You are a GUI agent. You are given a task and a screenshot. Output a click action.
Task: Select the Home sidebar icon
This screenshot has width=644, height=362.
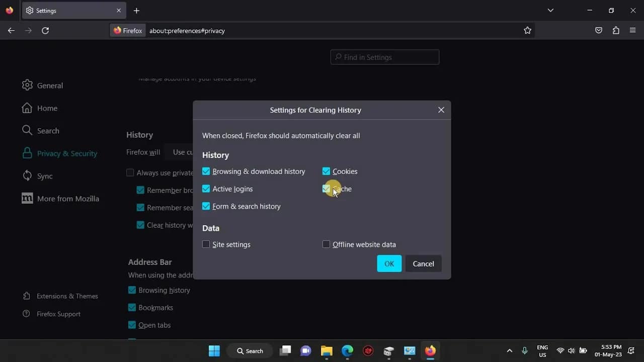[27, 108]
